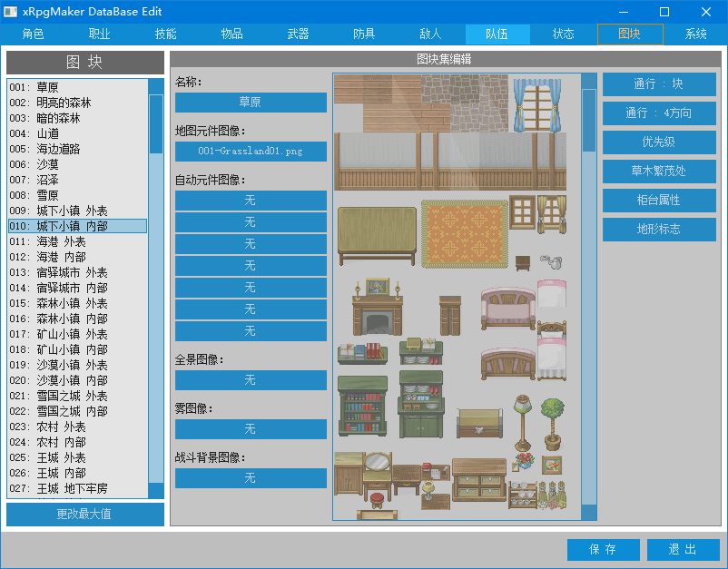Click the green bookshelf tile
Screen dimensions: 728x569
(362, 406)
